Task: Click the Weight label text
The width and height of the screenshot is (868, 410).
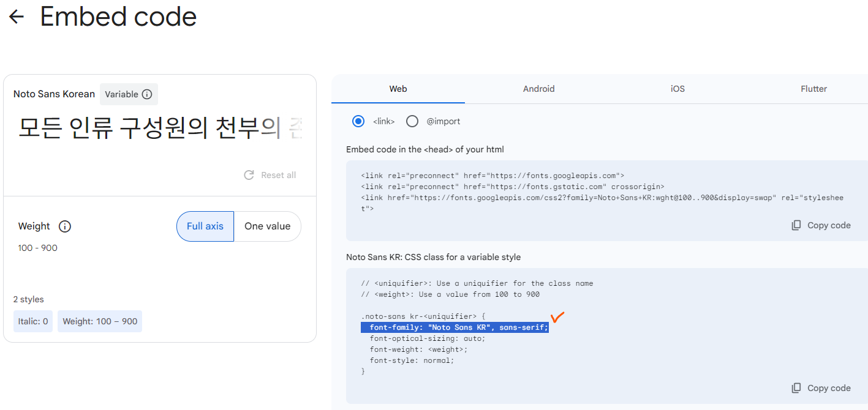Action: point(34,226)
